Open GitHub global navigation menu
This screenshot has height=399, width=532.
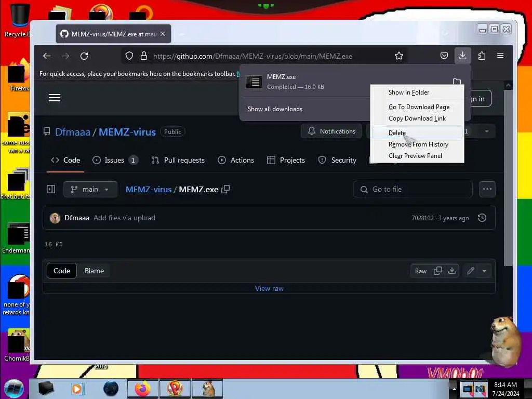[54, 98]
